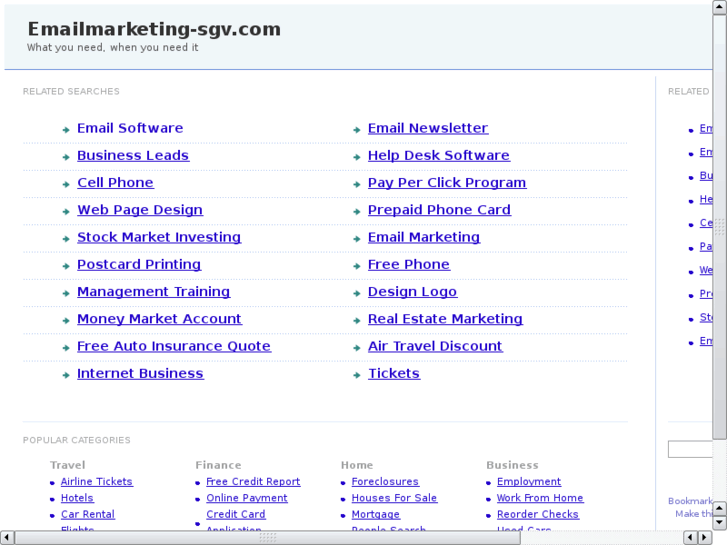Viewport: 727px width, 545px height.
Task: Click the search input field at right
Action: (x=690, y=450)
